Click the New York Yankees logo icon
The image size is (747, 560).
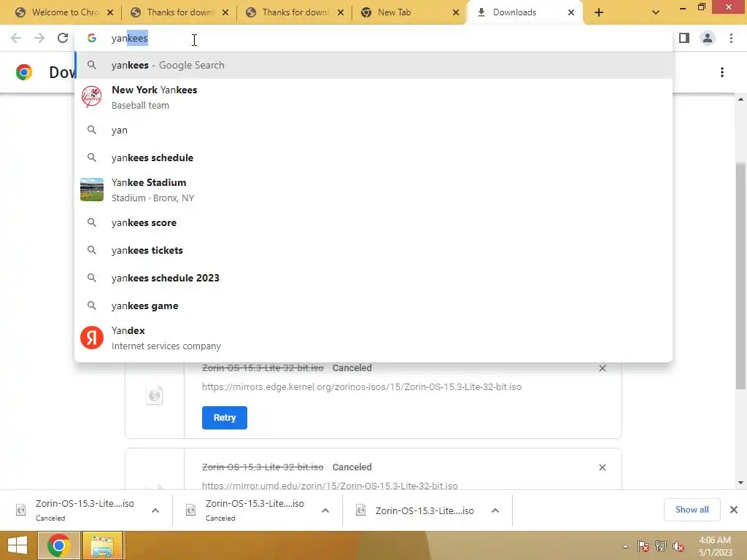pos(91,97)
